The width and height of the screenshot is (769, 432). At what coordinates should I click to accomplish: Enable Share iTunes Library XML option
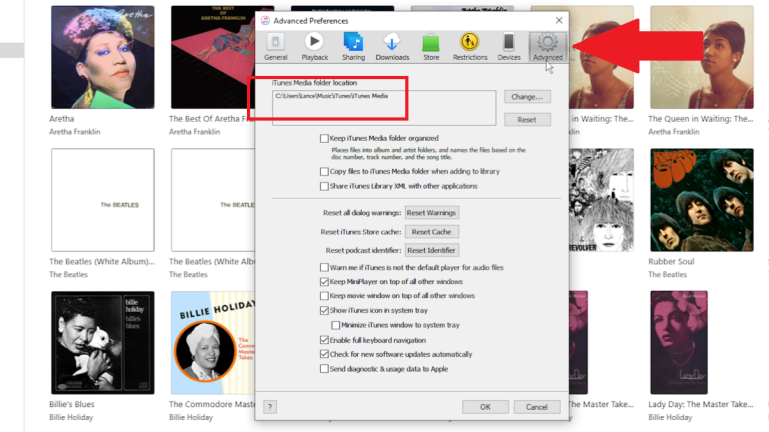[324, 186]
